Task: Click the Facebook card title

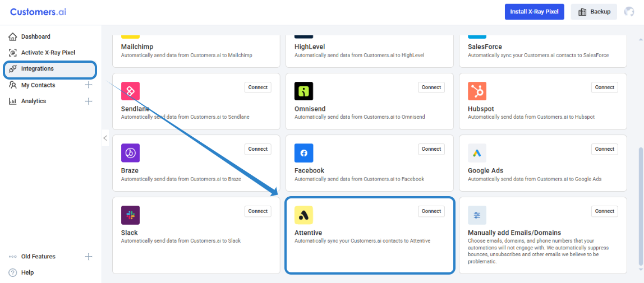Action: (309, 170)
